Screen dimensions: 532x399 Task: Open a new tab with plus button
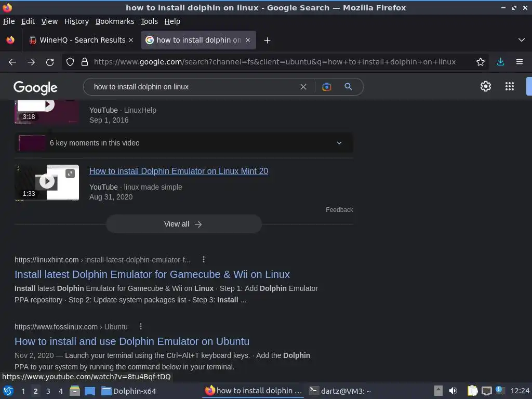click(x=268, y=41)
